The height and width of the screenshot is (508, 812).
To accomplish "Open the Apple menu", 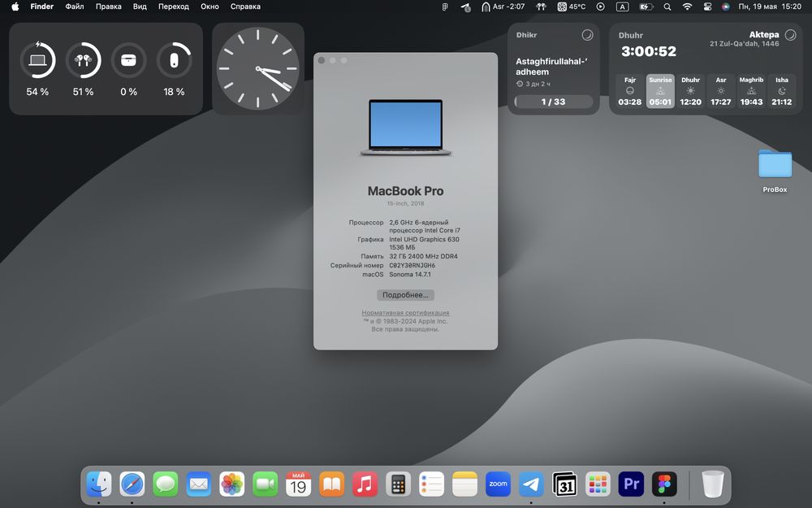I will click(x=15, y=7).
